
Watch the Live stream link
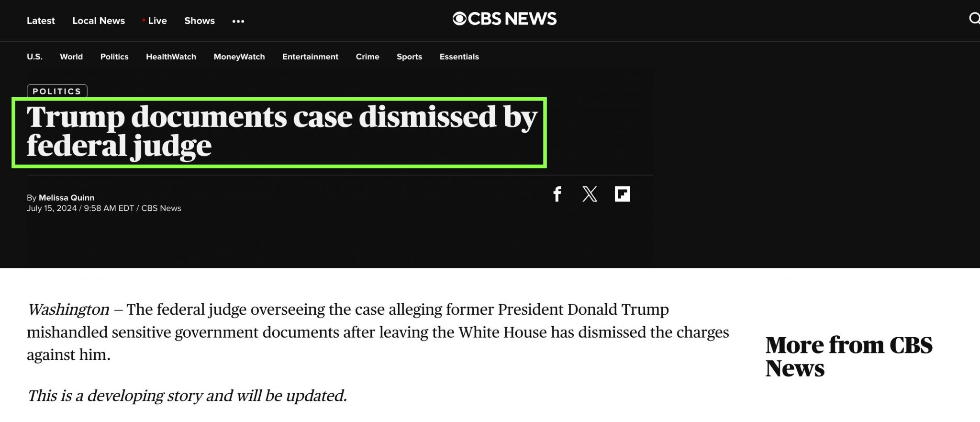coord(155,21)
